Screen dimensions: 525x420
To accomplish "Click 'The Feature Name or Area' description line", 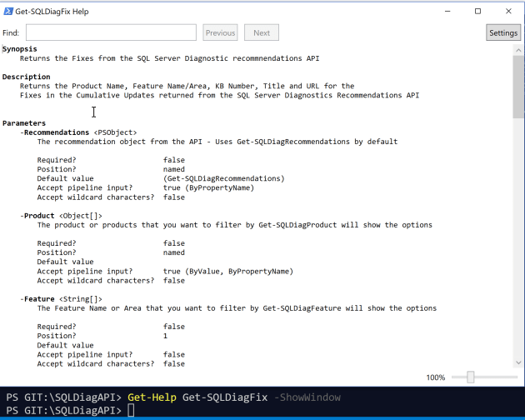I will (237, 308).
